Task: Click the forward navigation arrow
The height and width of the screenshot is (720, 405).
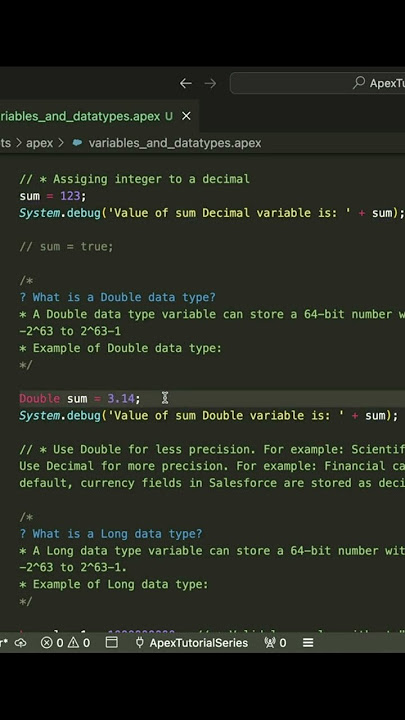Action: coord(210,83)
